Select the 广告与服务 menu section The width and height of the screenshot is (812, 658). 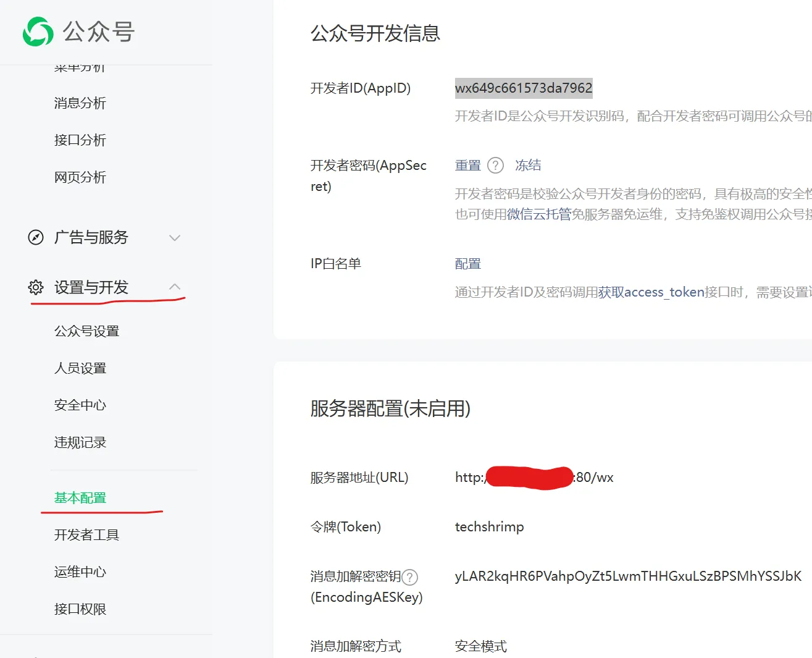(91, 237)
